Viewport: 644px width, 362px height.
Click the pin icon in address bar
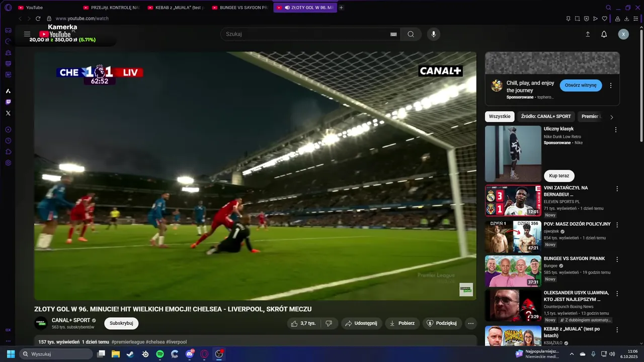(568, 19)
